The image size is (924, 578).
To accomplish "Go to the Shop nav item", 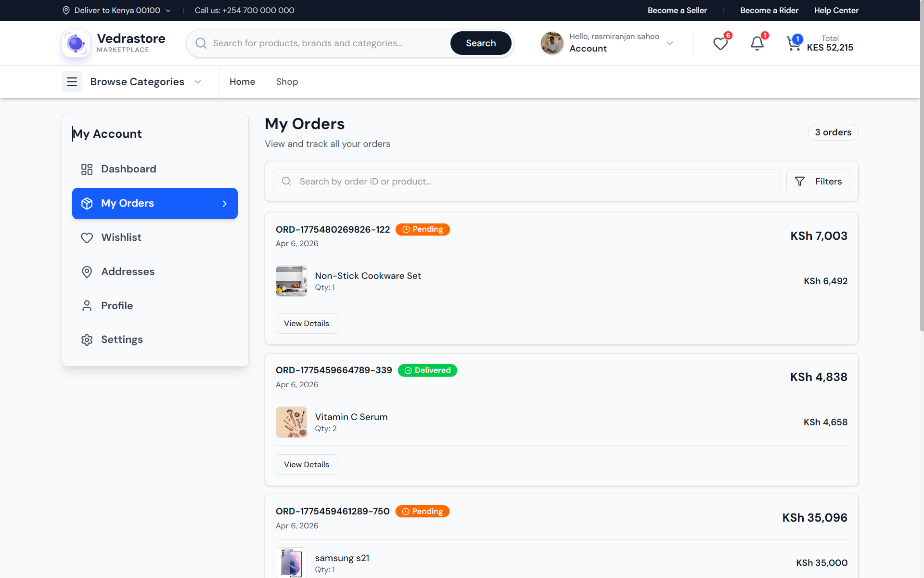I will [x=287, y=82].
